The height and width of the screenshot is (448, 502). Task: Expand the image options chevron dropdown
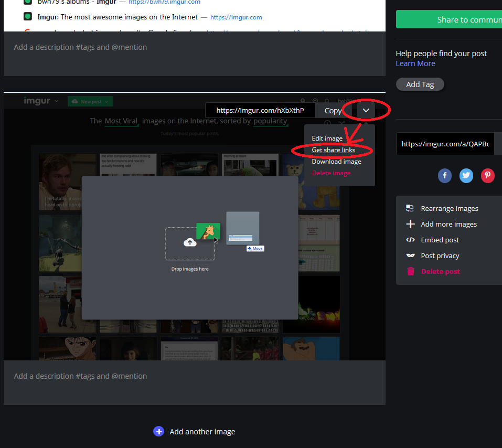click(366, 110)
